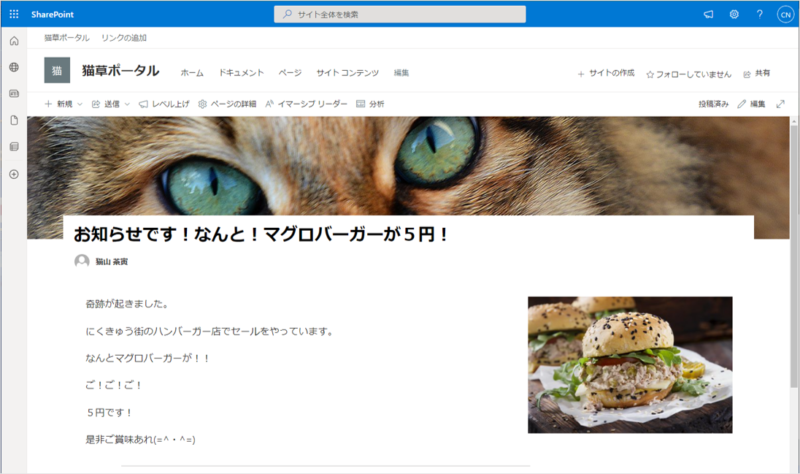The width and height of the screenshot is (800, 474).
Task: Toggle follow star フォローしていません
Action: [689, 74]
